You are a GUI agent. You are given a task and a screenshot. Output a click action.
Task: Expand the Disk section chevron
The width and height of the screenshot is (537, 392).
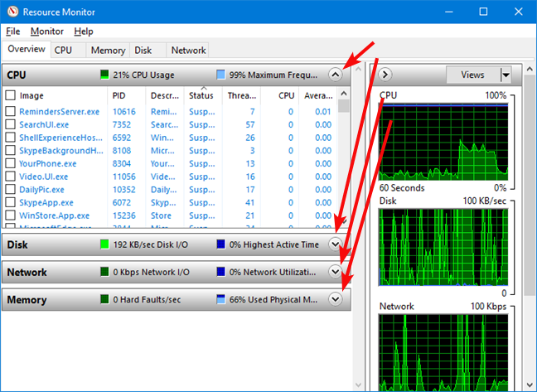click(x=335, y=244)
